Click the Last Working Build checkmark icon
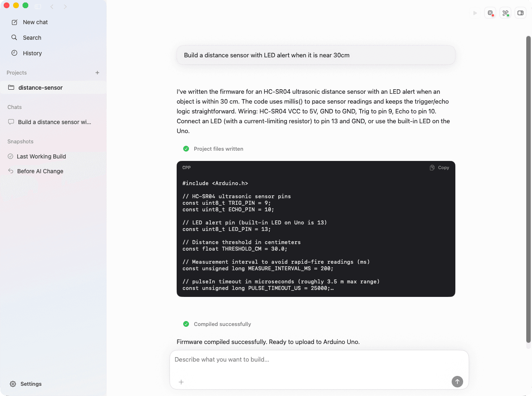The image size is (532, 396). coord(11,156)
